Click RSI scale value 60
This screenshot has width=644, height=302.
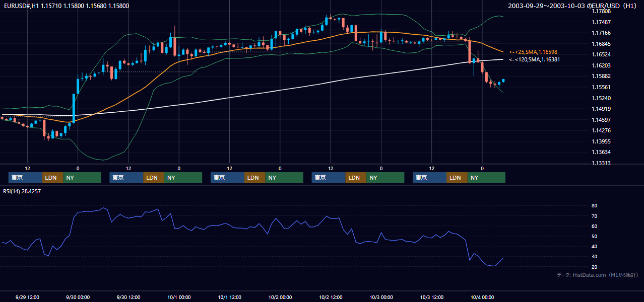(x=594, y=226)
